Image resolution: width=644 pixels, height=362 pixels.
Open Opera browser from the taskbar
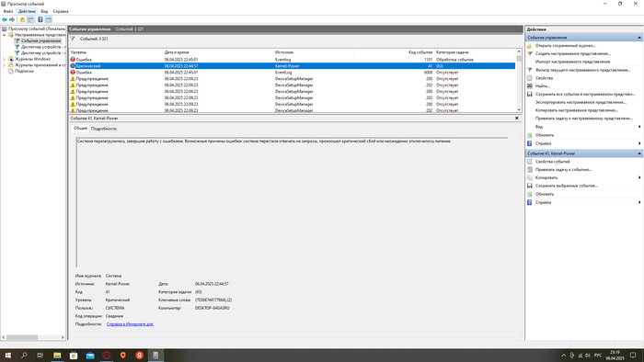(x=107, y=355)
